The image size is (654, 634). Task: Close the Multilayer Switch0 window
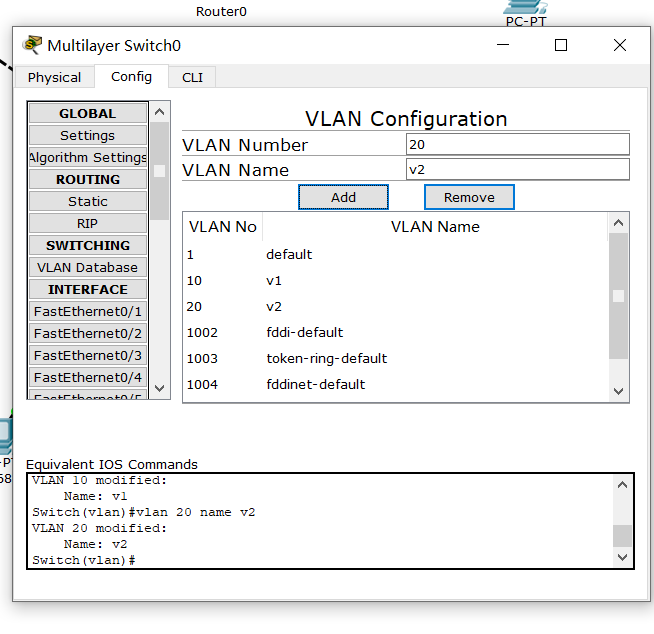pos(620,45)
